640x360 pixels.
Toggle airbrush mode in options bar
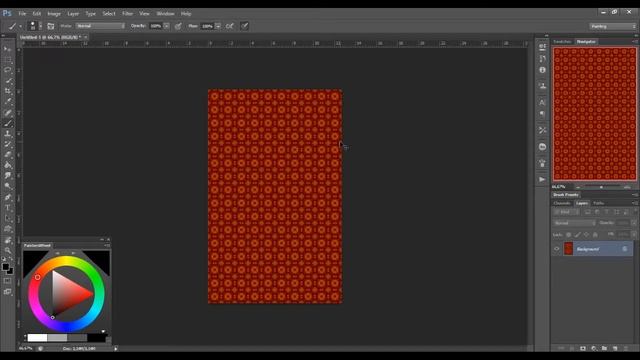230,26
